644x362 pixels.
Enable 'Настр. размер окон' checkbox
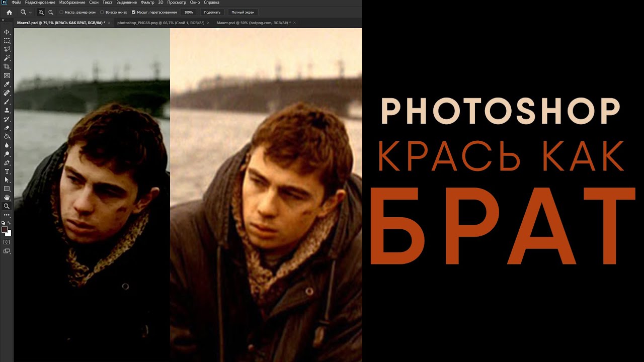[x=61, y=12]
